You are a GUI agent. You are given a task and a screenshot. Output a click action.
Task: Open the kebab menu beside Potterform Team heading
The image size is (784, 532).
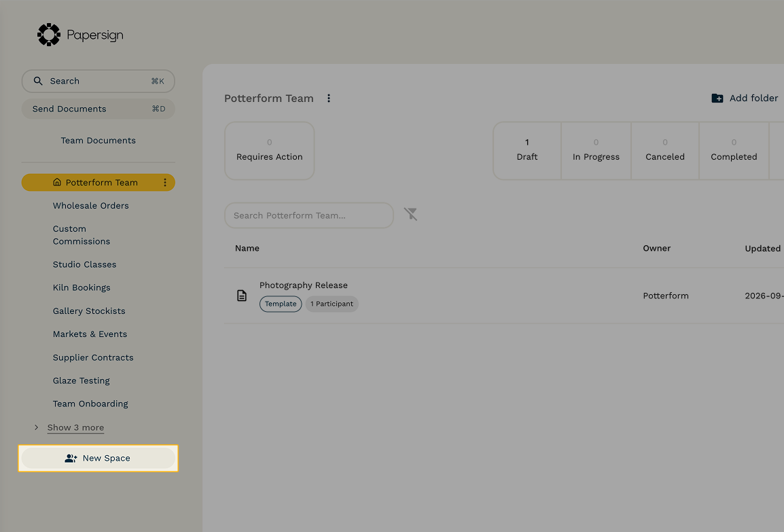329,99
